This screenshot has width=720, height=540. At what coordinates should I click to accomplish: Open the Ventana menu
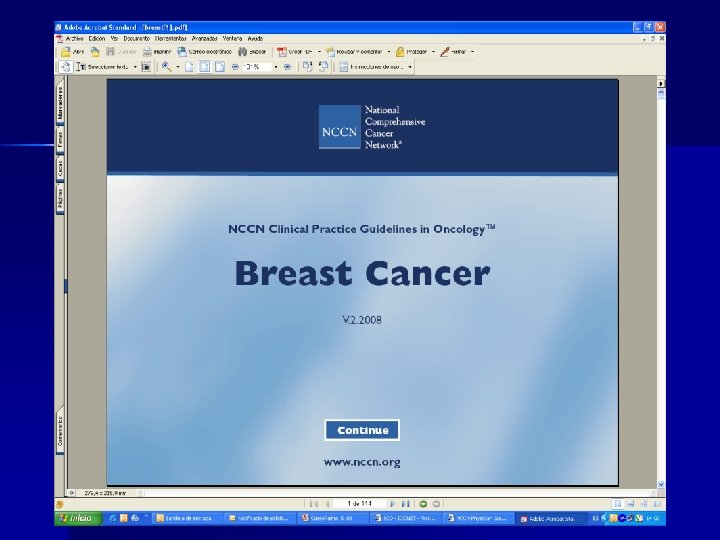click(x=232, y=39)
